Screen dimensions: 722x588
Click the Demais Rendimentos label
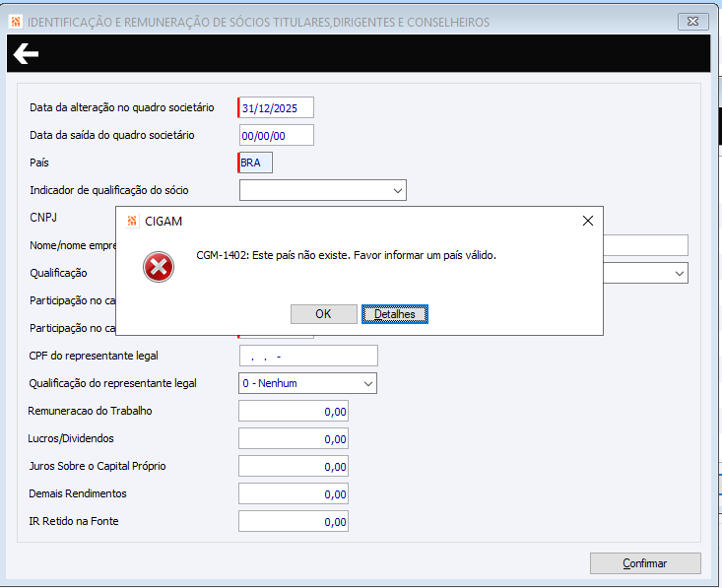78,493
